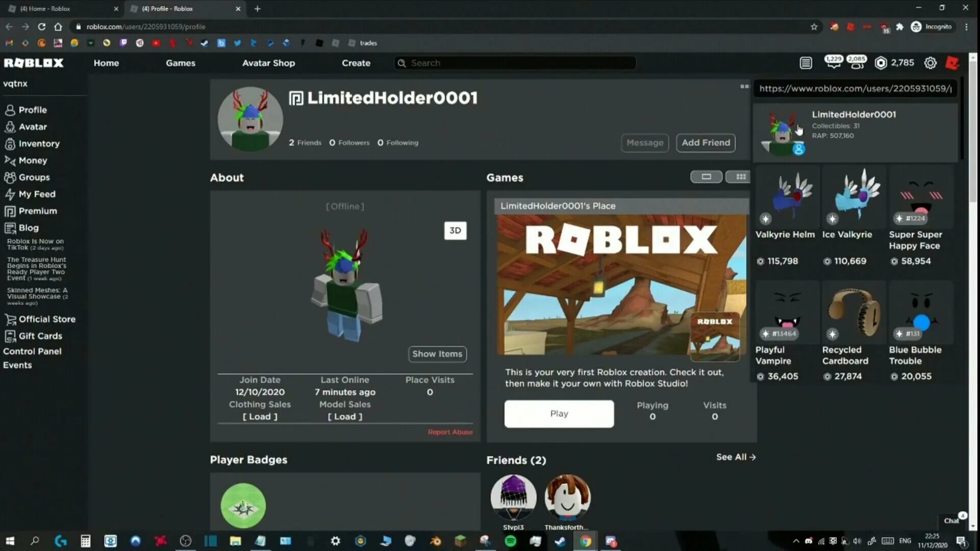980x551 pixels.
Task: Open the Groups sidebar section
Action: 34,177
